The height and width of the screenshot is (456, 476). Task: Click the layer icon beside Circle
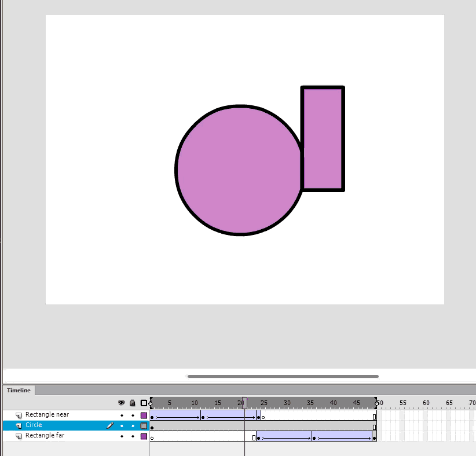pos(19,426)
